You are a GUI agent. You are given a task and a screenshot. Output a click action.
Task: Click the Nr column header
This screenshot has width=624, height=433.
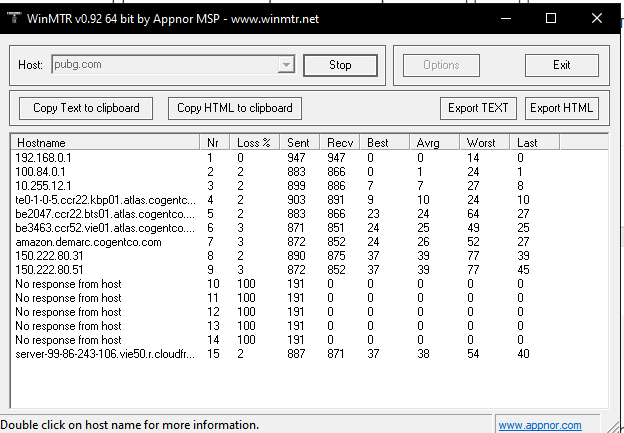pyautogui.click(x=214, y=142)
